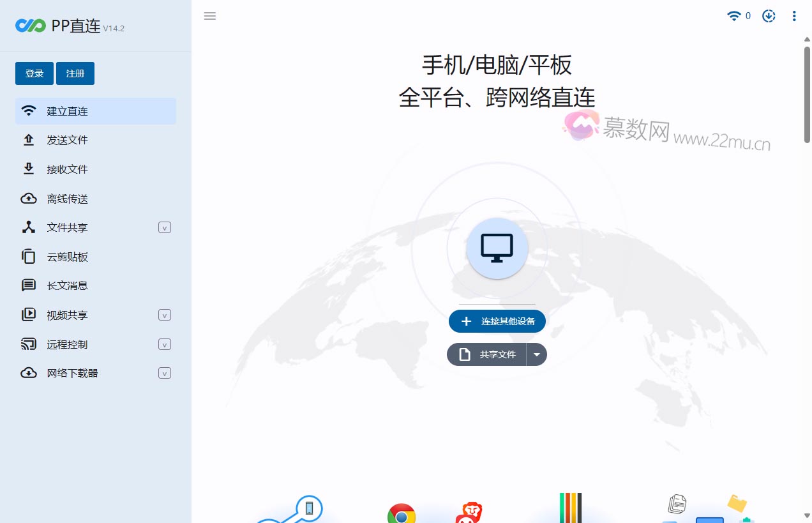This screenshot has height=523, width=812.
Task: Click the hamburger menu at top left
Action: (x=210, y=16)
